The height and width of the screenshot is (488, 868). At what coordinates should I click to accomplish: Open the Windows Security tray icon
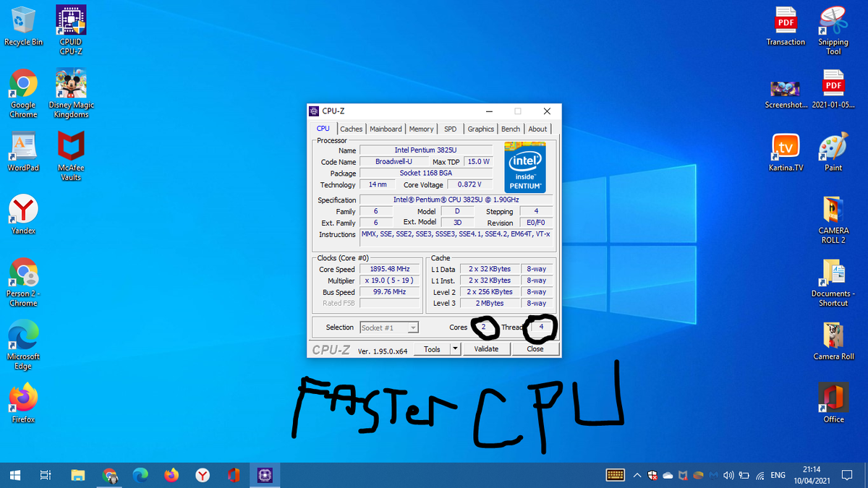652,475
